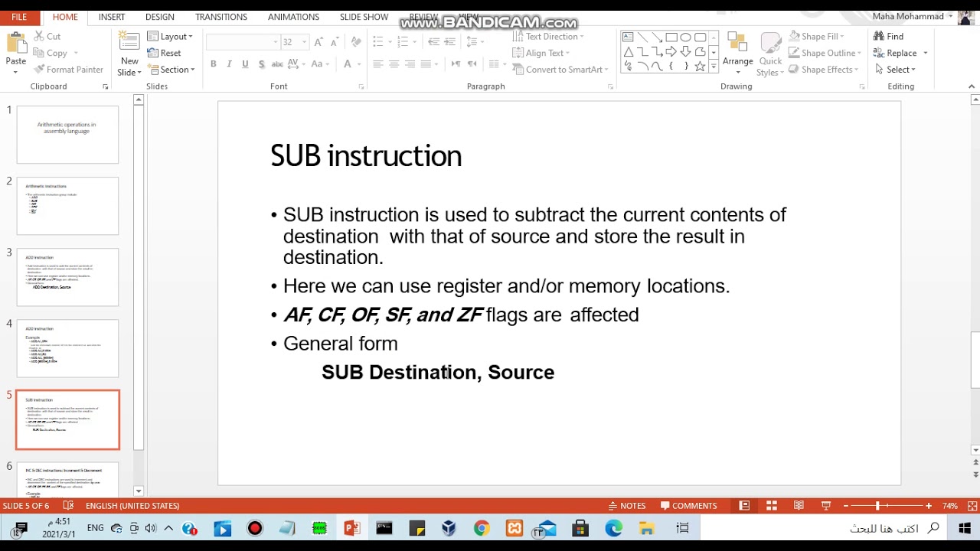980x551 pixels.
Task: Select slide 1 thumbnail in panel
Action: (x=67, y=135)
